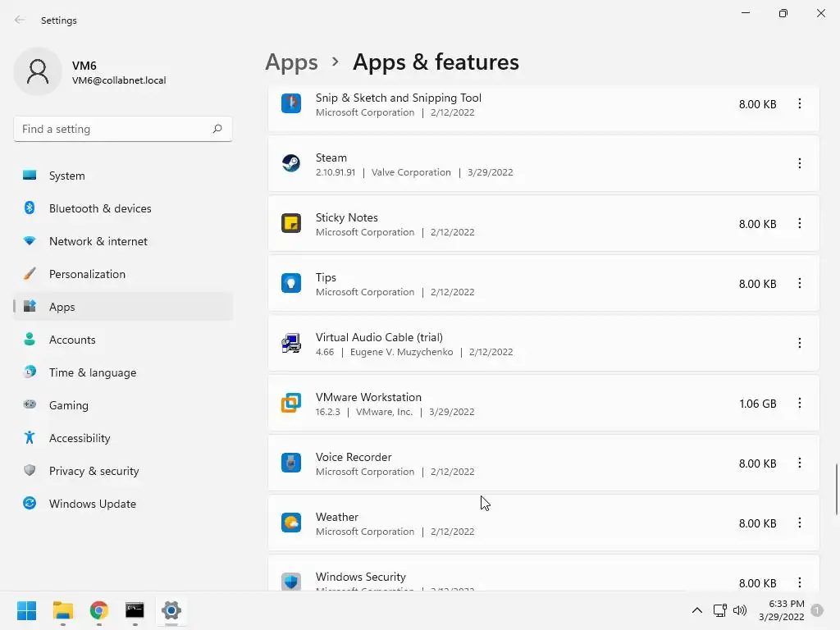The image size is (840, 630).
Task: Open more options for VMware Workstation
Action: [x=799, y=403]
